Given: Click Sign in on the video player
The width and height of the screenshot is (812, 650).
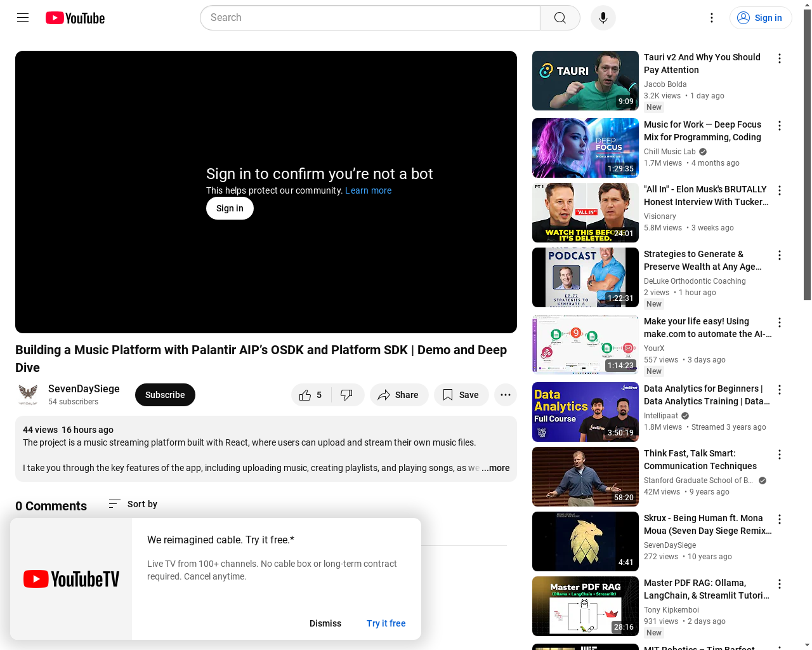Looking at the screenshot, I should click(230, 208).
